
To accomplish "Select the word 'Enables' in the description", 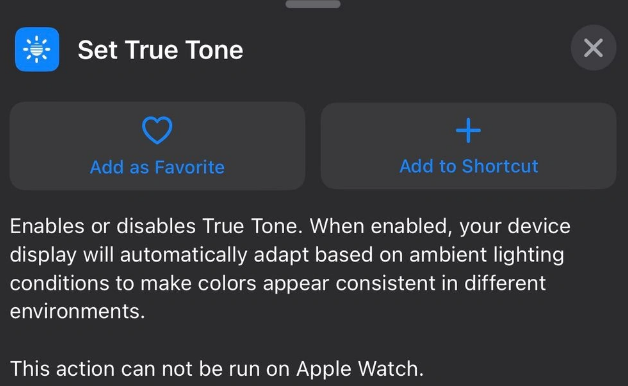I will pyautogui.click(x=47, y=226).
